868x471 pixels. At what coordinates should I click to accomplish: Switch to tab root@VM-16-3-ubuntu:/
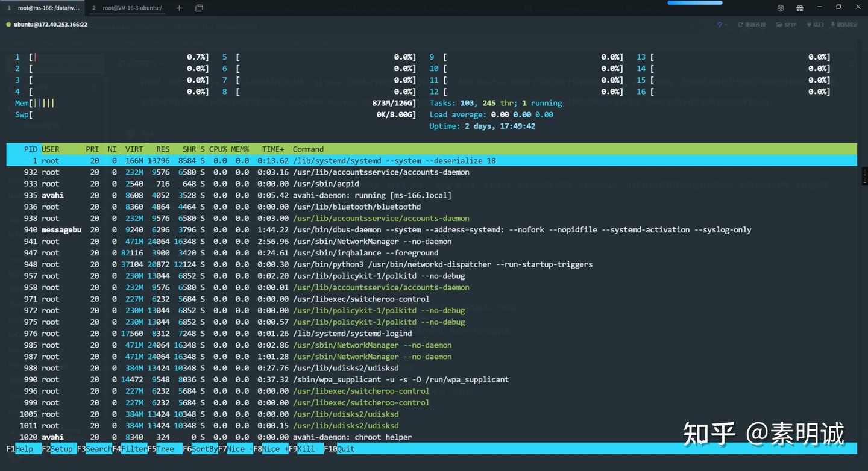[128, 8]
